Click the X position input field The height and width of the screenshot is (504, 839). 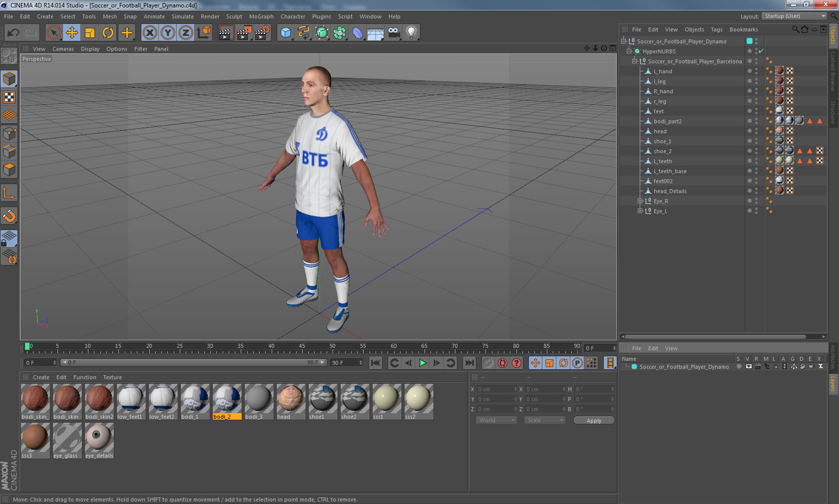pos(497,389)
